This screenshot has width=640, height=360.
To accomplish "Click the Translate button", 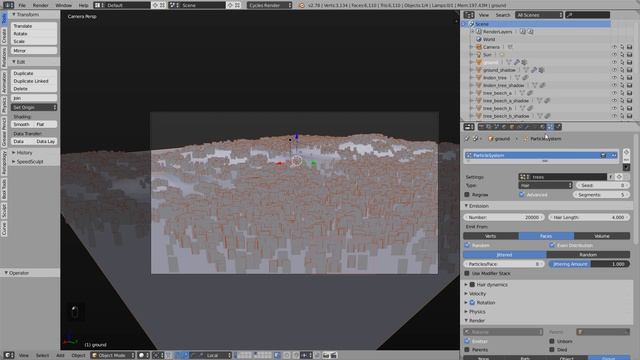I will tap(34, 26).
